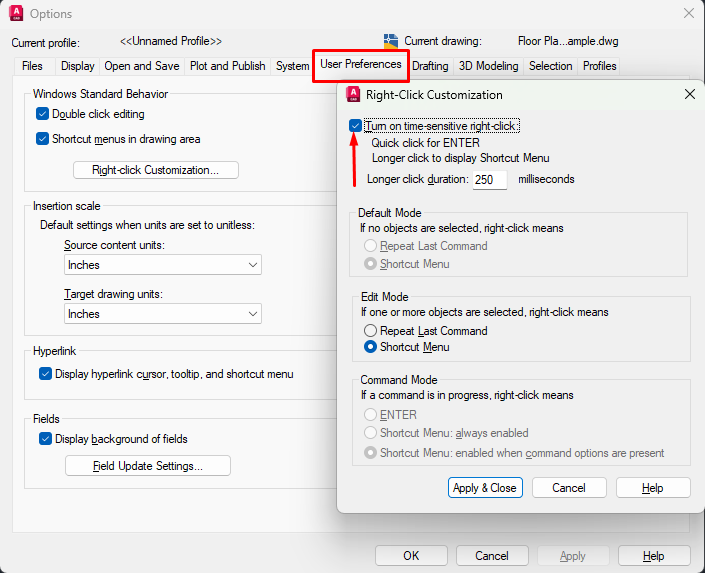Open the Plot and Publish tab

coord(228,66)
